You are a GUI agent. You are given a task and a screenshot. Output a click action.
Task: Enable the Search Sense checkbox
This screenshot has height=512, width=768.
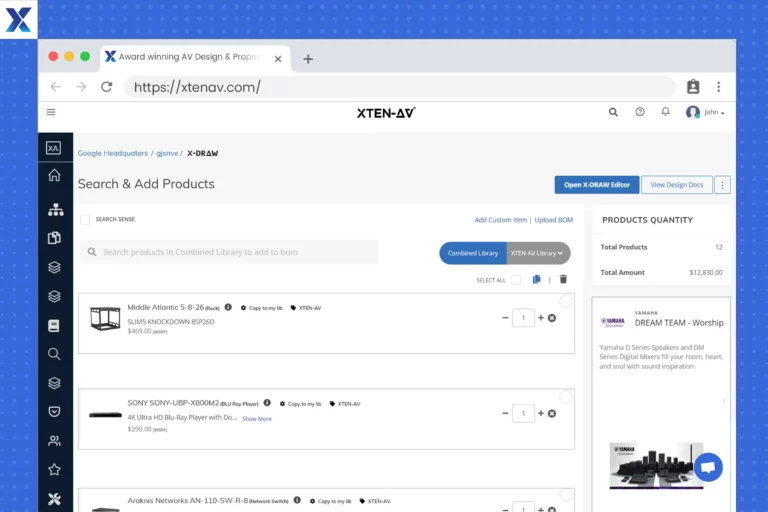click(85, 219)
